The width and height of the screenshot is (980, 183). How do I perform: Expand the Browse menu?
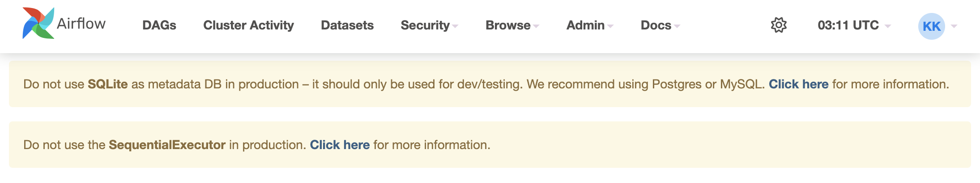pos(508,25)
